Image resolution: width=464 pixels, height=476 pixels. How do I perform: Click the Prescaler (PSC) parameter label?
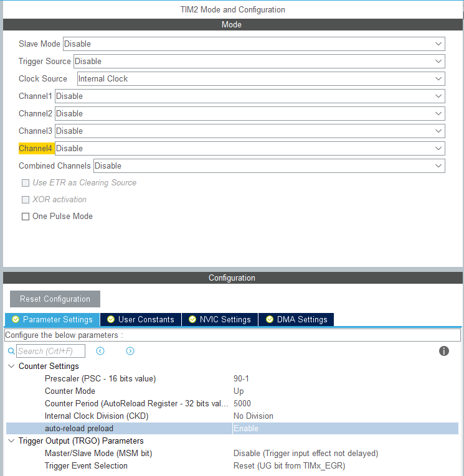pyautogui.click(x=100, y=378)
